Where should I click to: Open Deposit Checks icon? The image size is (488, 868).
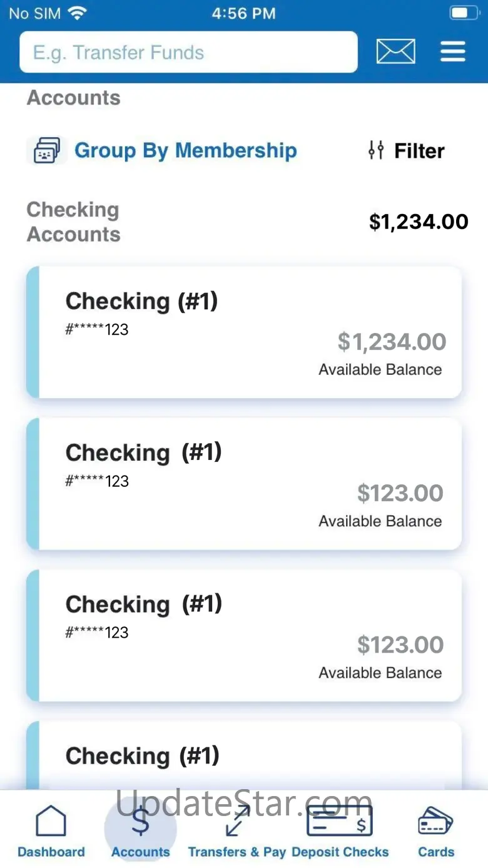click(x=340, y=820)
